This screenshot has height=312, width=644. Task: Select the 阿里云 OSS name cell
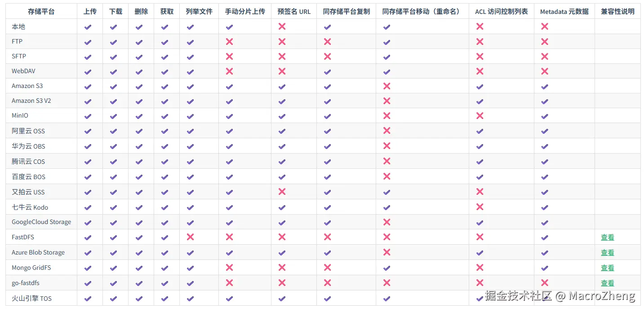click(x=41, y=131)
